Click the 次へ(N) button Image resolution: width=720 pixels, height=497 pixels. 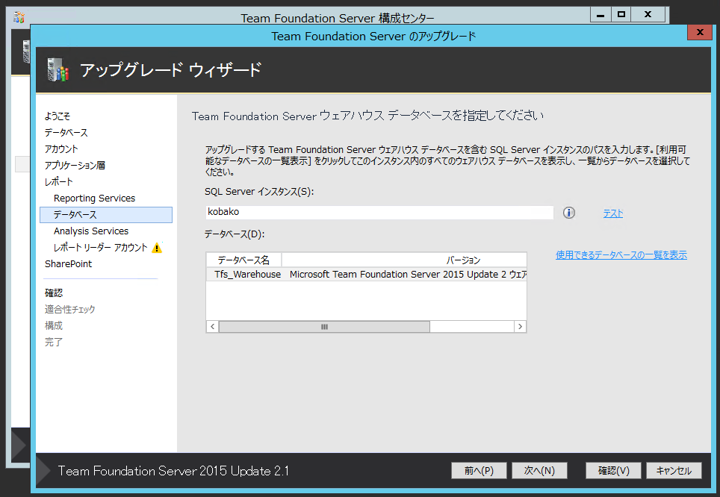539,470
